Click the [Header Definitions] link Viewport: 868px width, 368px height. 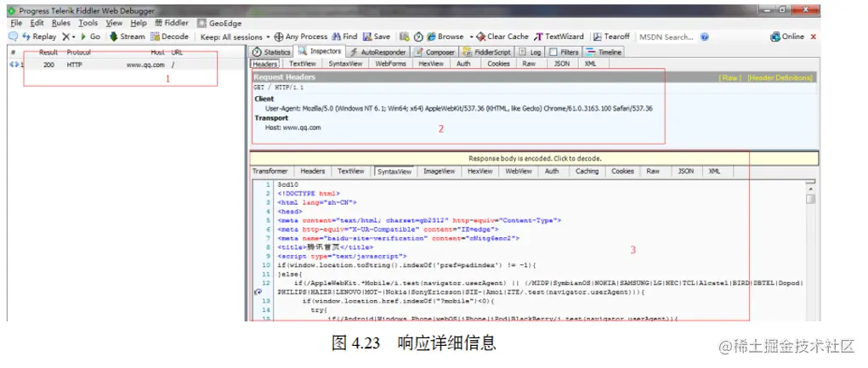780,78
